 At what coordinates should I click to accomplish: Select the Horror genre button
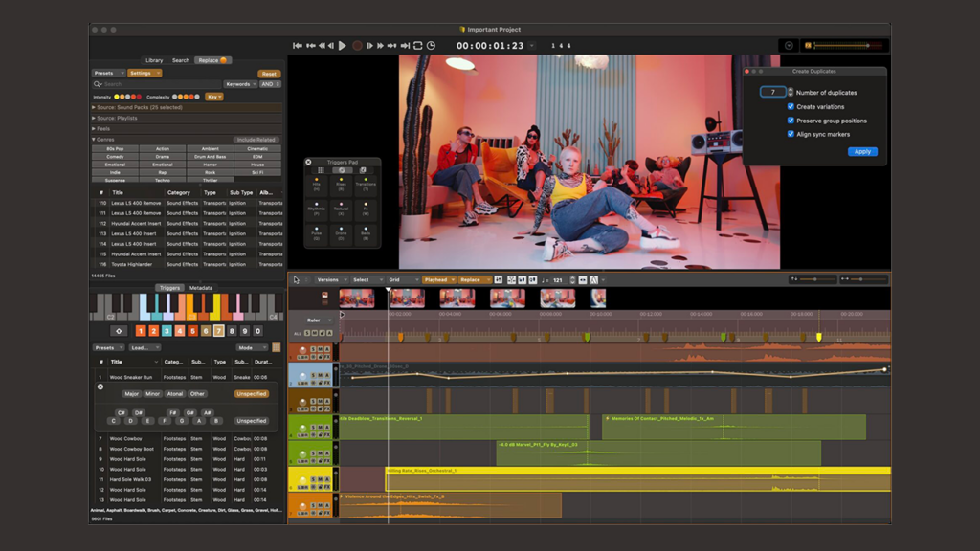[210, 165]
